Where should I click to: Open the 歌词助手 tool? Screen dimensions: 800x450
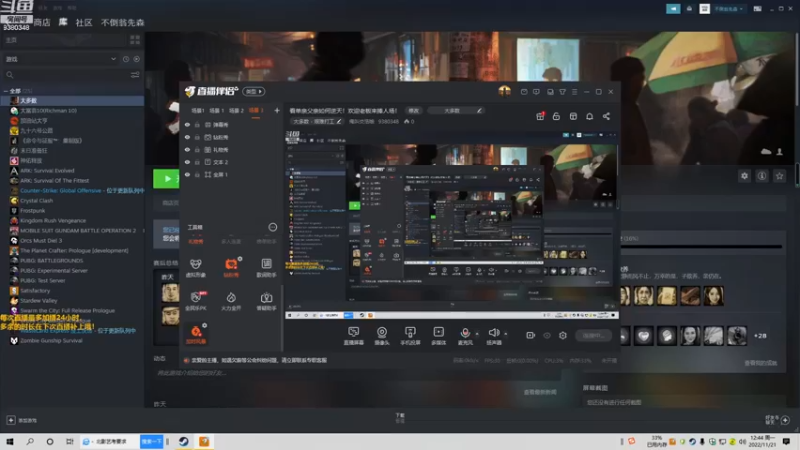pos(266,267)
